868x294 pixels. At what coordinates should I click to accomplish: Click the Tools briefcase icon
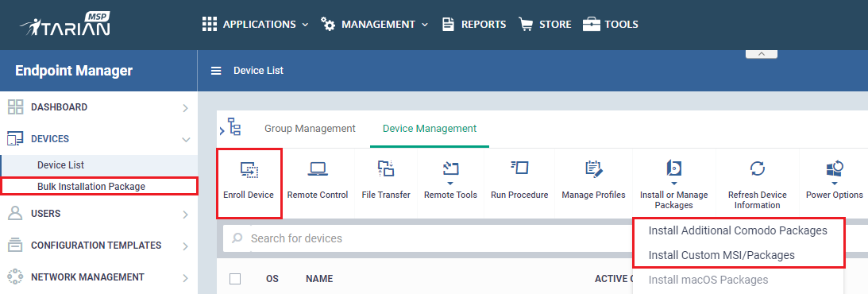591,25
